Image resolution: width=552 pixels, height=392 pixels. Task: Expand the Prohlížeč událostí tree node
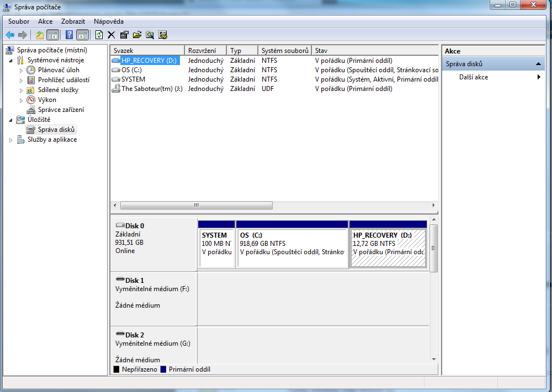[21, 80]
